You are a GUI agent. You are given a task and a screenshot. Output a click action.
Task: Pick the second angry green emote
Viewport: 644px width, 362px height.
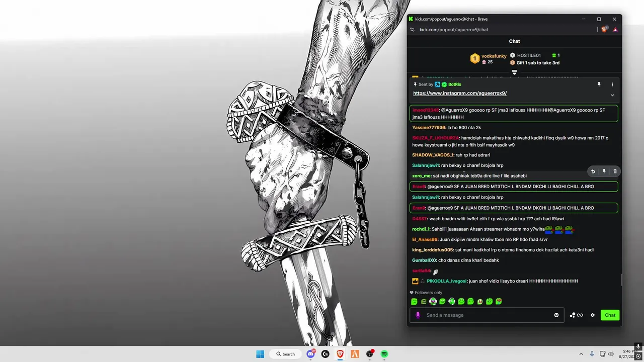pyautogui.click(x=424, y=302)
